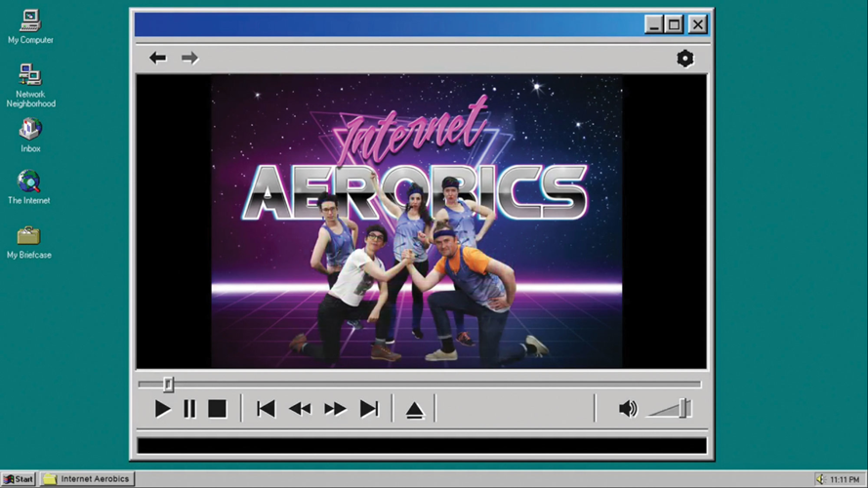Viewport: 868px width, 488px height.
Task: Click the eject button
Action: click(x=414, y=410)
